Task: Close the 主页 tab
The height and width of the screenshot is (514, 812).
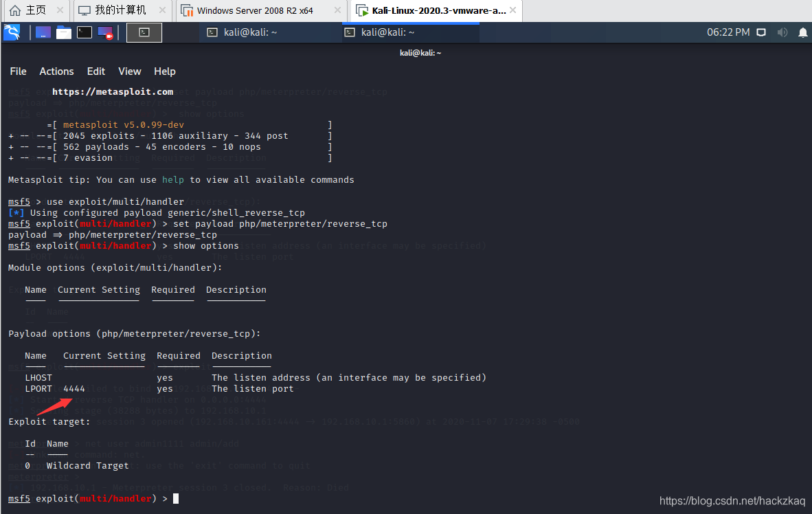Action: pyautogui.click(x=60, y=10)
